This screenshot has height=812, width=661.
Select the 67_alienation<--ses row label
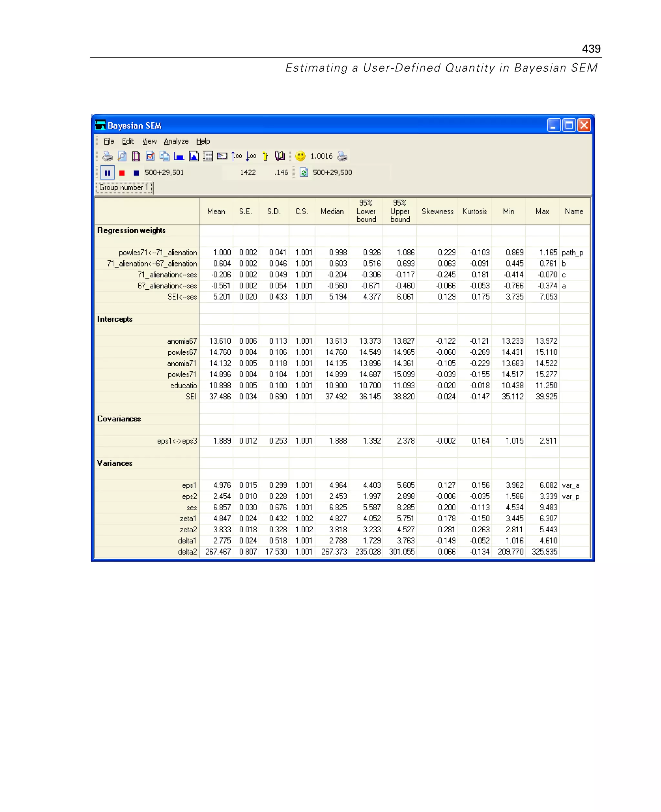point(167,286)
